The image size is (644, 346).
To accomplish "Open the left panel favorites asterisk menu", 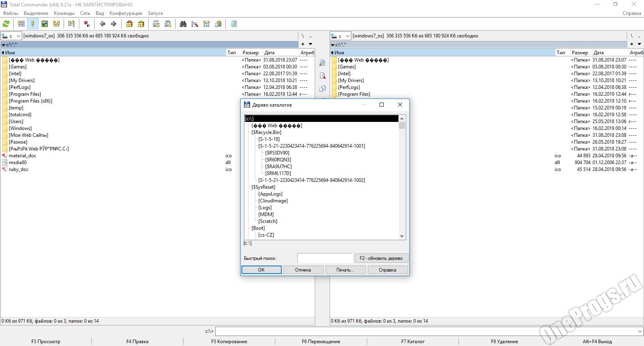I will 303,44.
